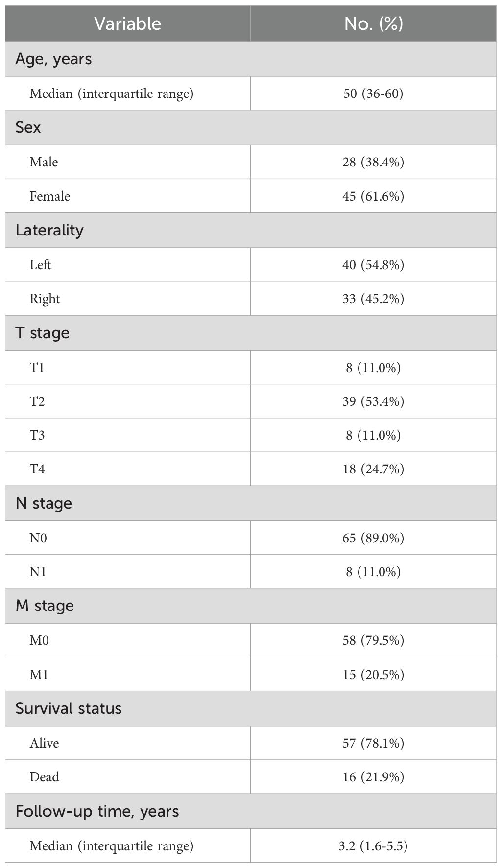Click the No. (%) column header
The width and height of the screenshot is (502, 868).
pyautogui.click(x=373, y=23)
